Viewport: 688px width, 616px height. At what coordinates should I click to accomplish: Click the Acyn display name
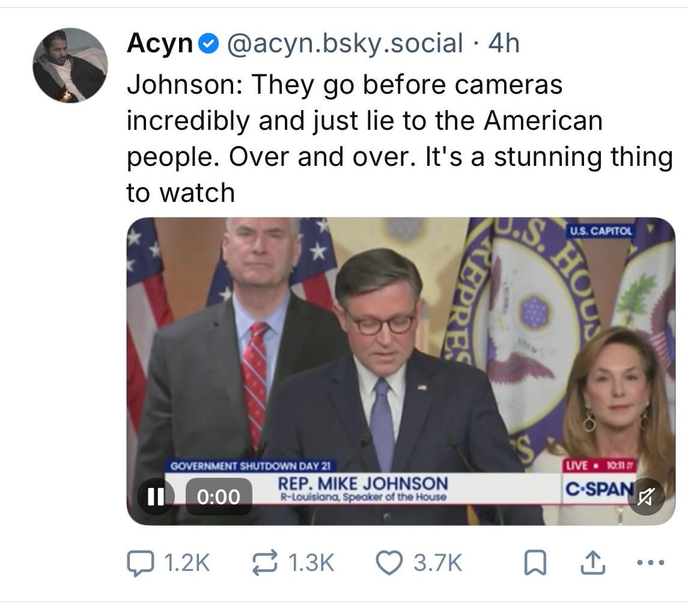[159, 43]
